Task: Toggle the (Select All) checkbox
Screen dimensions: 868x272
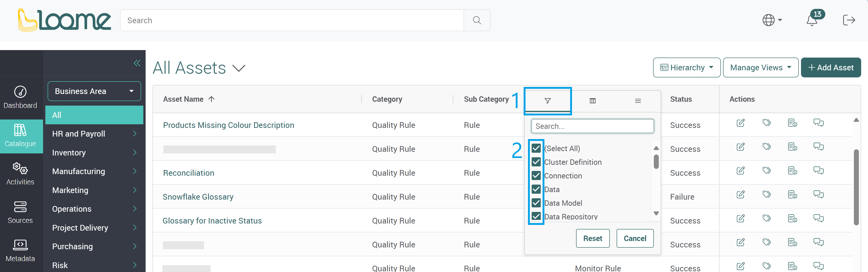Action: (x=536, y=148)
